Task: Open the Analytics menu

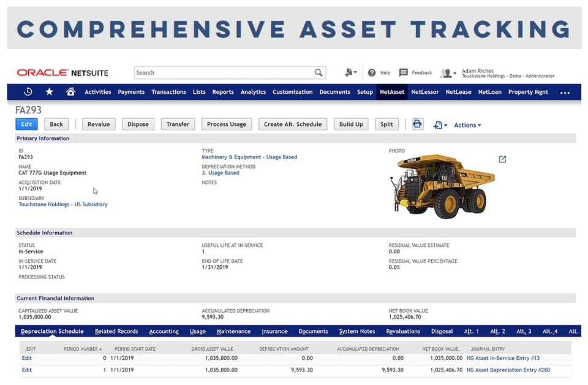Action: click(253, 92)
